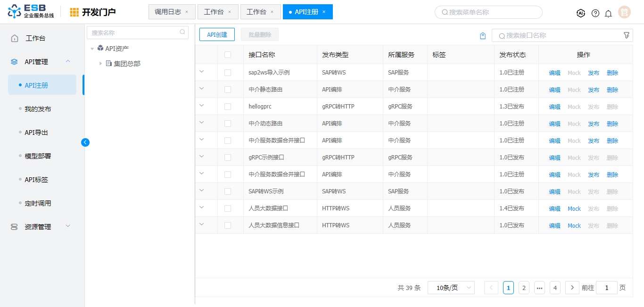Expand the 集团总部 tree node
The image size is (644, 307).
click(x=100, y=63)
